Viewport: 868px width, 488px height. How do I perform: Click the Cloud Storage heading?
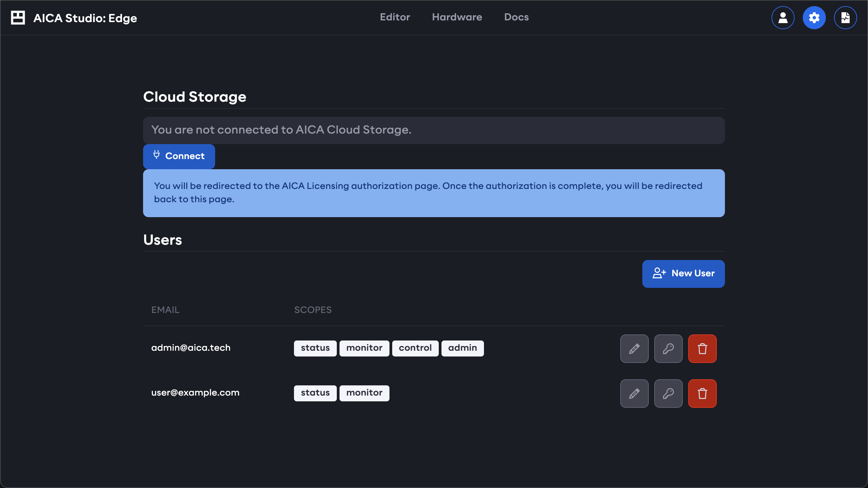pyautogui.click(x=195, y=97)
